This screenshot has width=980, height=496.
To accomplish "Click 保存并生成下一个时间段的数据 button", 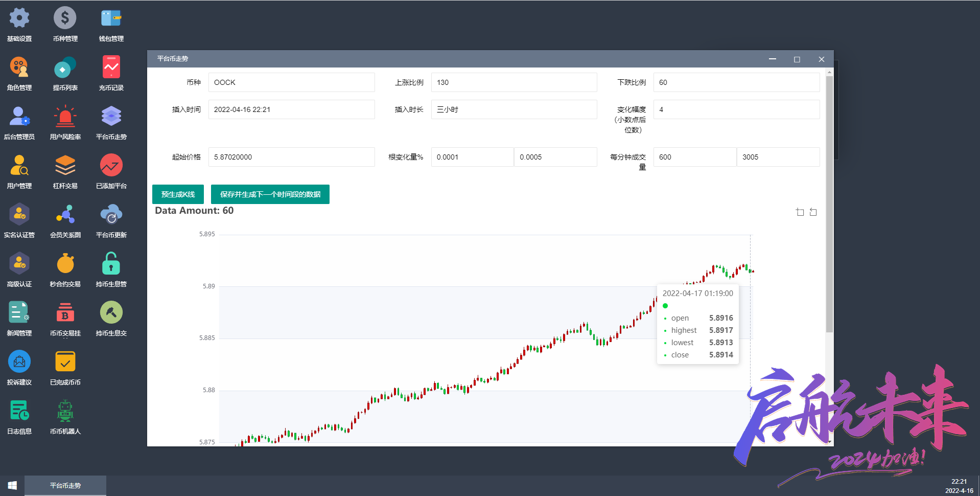I will [x=270, y=194].
